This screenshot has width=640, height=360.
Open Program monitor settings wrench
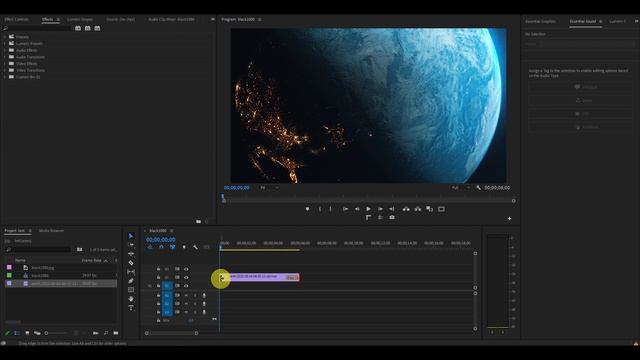(478, 188)
